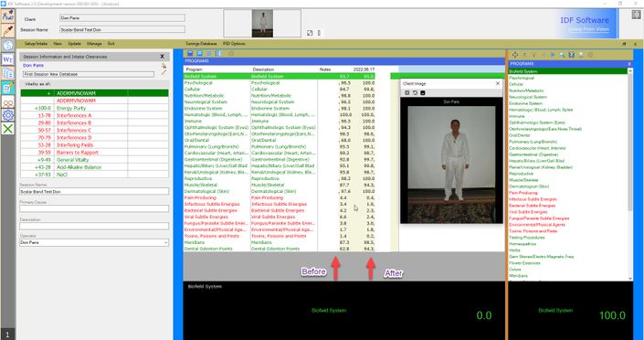Screen dimensions: 644x340
Task: Click the Description column header
Action: click(263, 69)
